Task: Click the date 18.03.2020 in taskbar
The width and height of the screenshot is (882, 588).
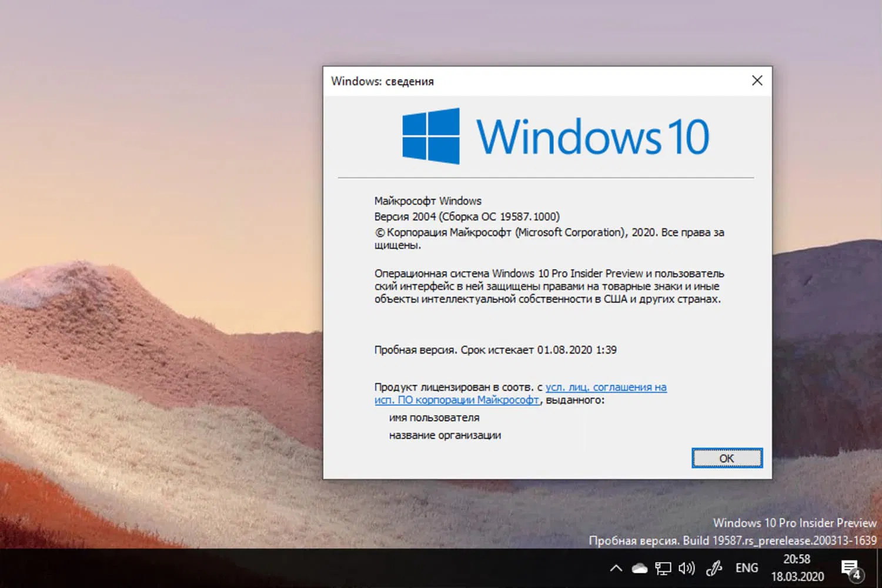Action: tap(797, 576)
